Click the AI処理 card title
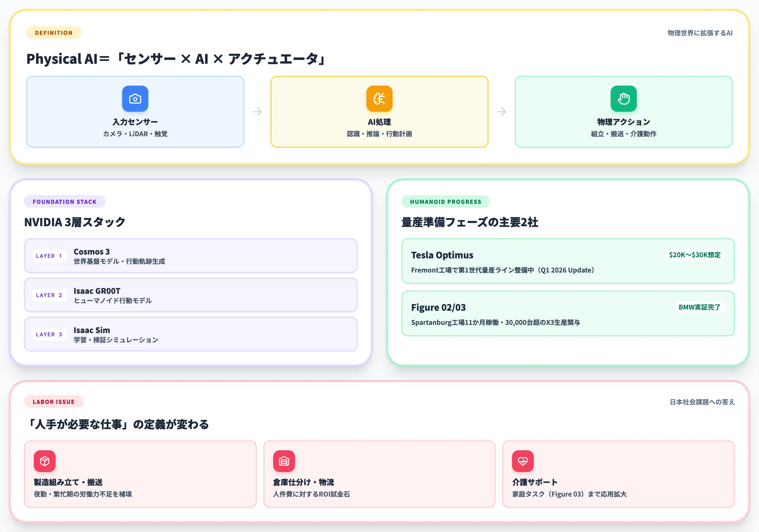The width and height of the screenshot is (759, 532). coord(379,122)
